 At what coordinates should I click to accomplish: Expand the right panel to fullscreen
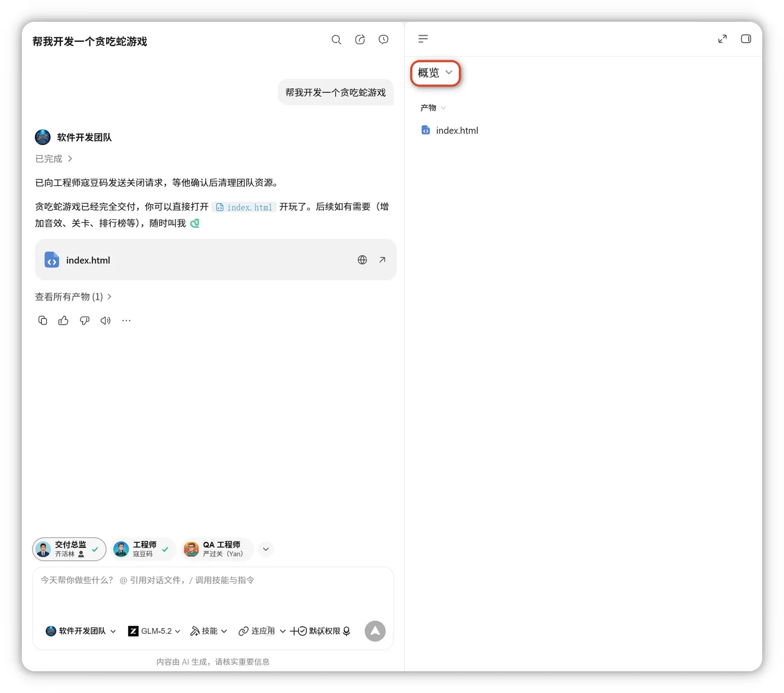point(722,39)
